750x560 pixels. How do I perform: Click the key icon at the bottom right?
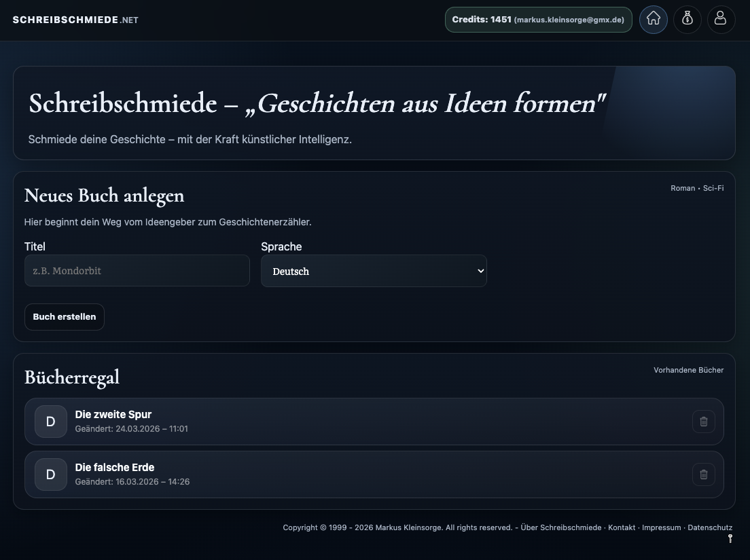click(730, 538)
